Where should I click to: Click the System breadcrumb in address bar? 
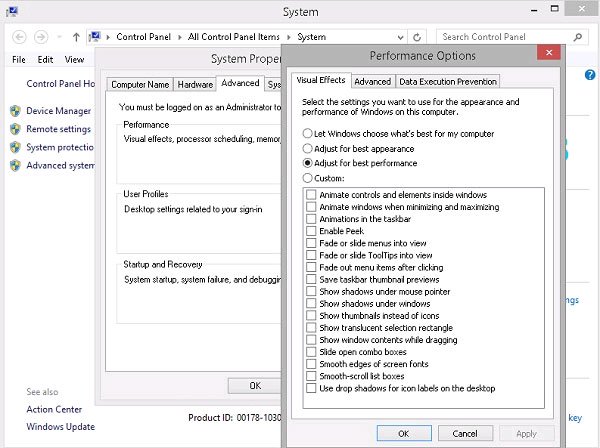pyautogui.click(x=311, y=37)
